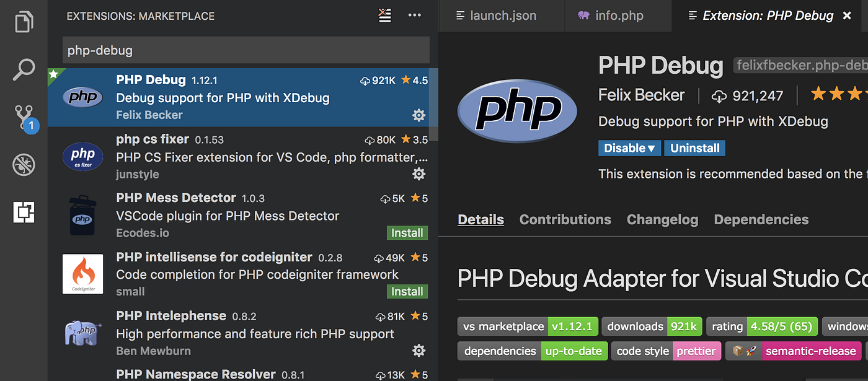Click gear icon for PHP Intelephense
This screenshot has height=381, width=868.
(x=419, y=351)
